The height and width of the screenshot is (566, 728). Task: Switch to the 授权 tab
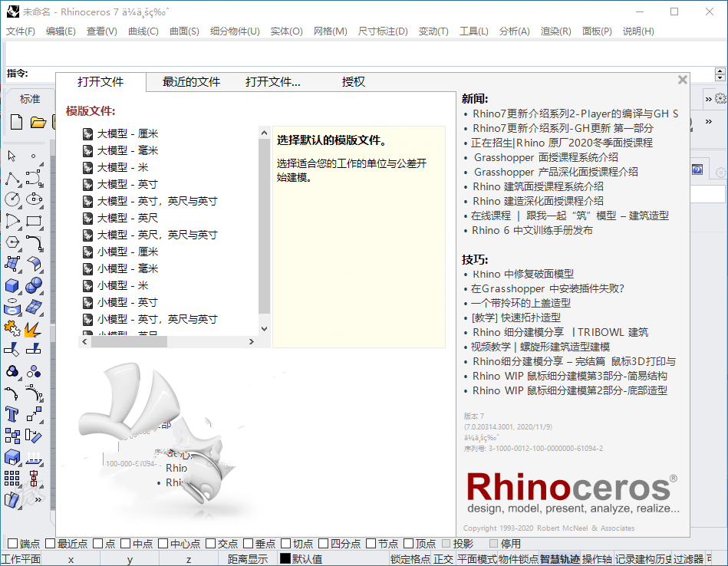click(x=354, y=82)
